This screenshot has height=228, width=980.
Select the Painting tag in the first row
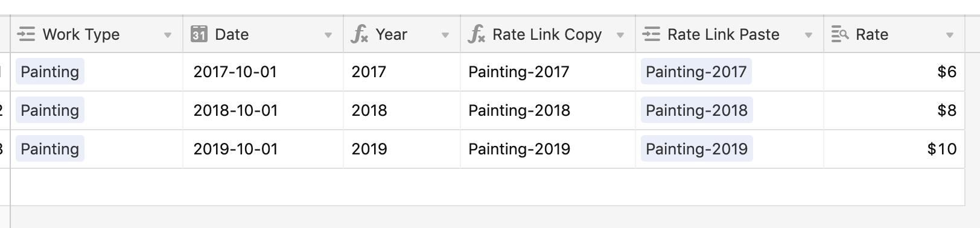[50, 72]
